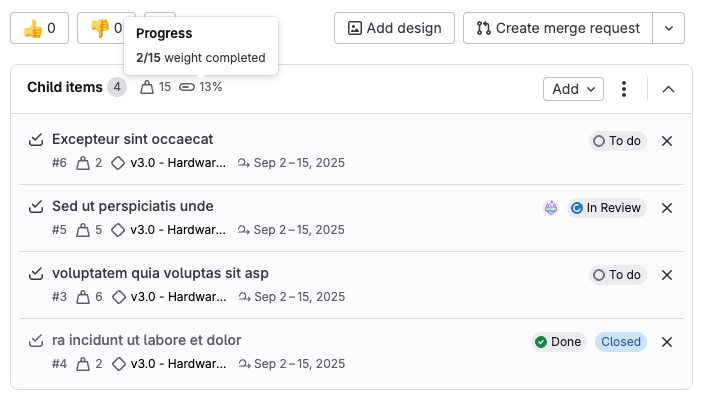The height and width of the screenshot is (400, 704).
Task: Click the thumbs up reaction button
Action: [39, 28]
